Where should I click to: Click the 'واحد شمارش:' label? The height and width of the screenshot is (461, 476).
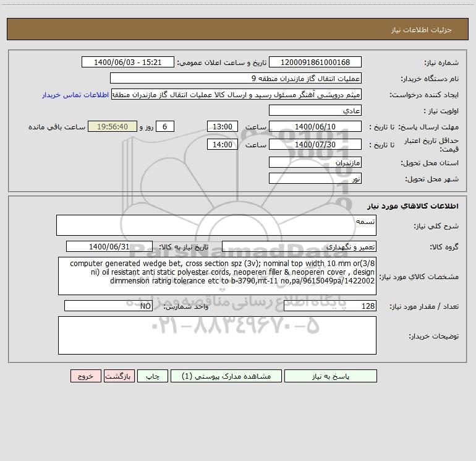click(x=186, y=307)
